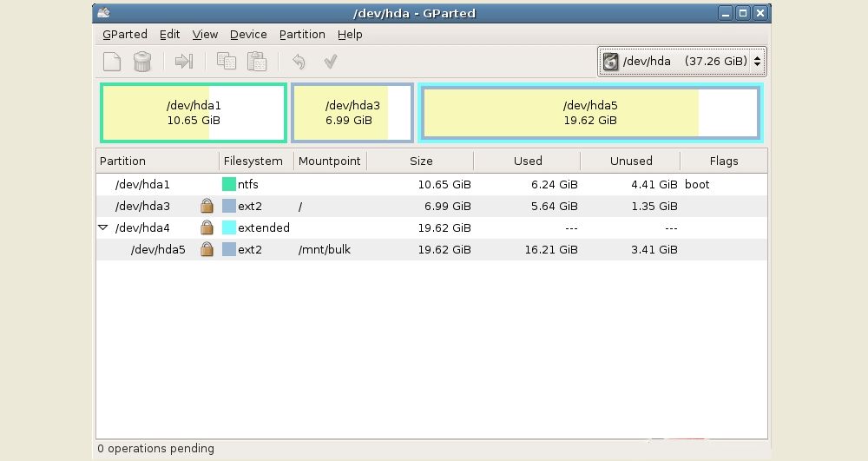This screenshot has height=461, width=868.
Task: Select the /dev/hda5 row in partition list
Action: click(x=158, y=249)
